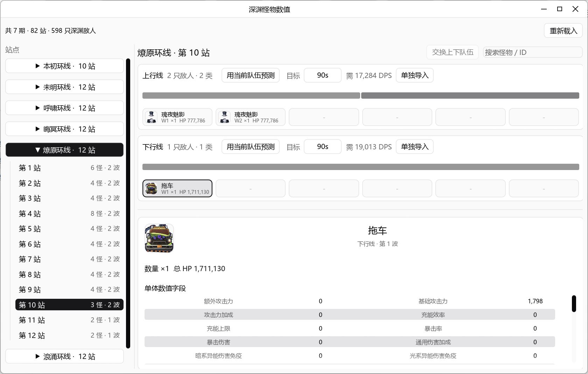
Task: Click the 拖车 W1 card icon
Action: click(152, 189)
